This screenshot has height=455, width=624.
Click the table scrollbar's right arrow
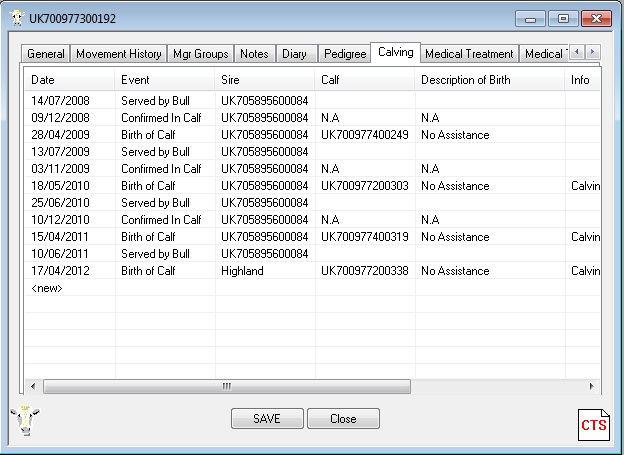point(591,386)
